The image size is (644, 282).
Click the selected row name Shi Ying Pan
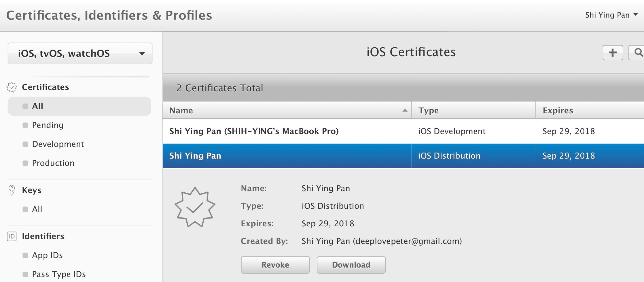(195, 156)
